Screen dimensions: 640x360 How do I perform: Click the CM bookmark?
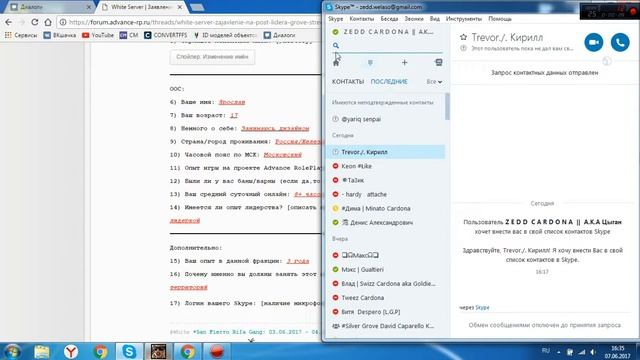tap(129, 35)
